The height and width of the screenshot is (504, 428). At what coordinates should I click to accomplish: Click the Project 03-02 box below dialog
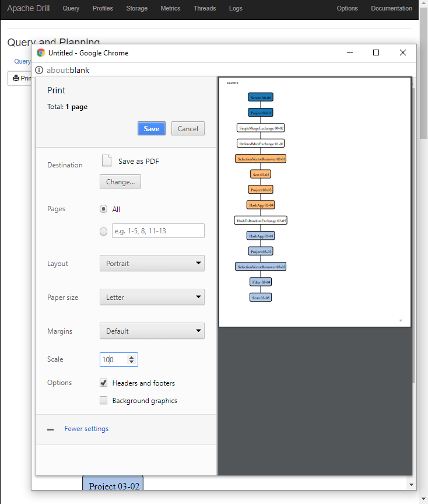[113, 483]
